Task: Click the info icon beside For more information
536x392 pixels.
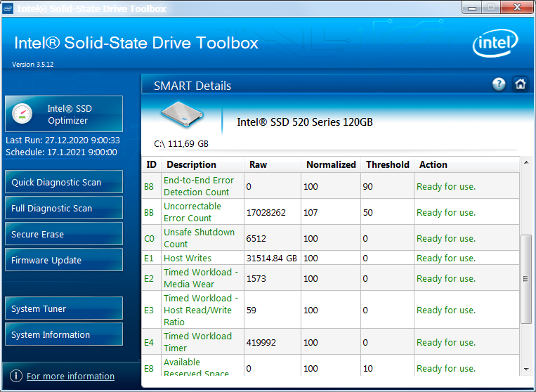Action: point(16,376)
